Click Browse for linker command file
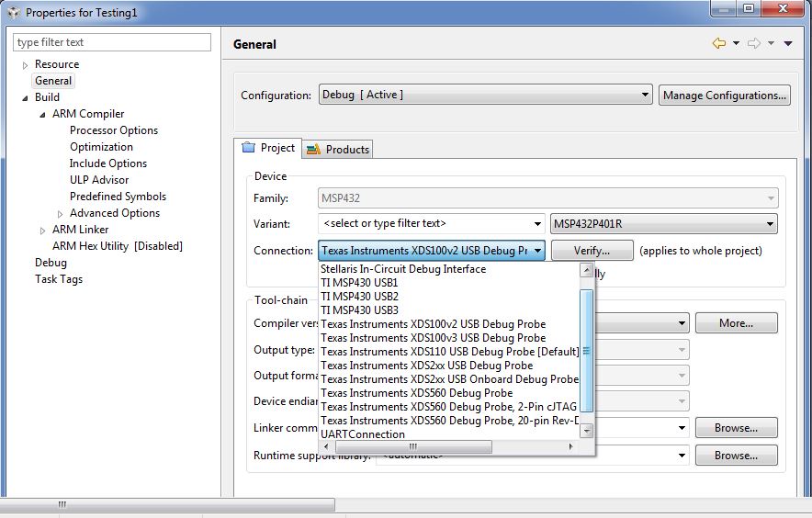 click(x=736, y=428)
